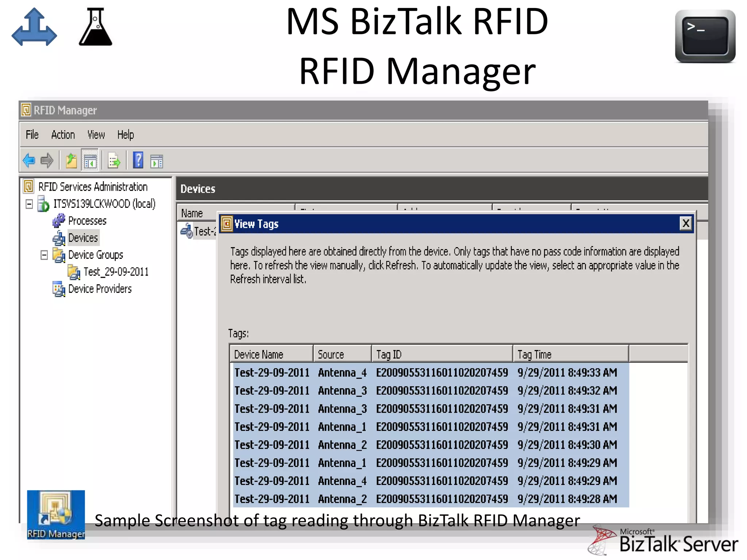Image resolution: width=747 pixels, height=560 pixels.
Task: Open the Action menu
Action: tap(63, 135)
